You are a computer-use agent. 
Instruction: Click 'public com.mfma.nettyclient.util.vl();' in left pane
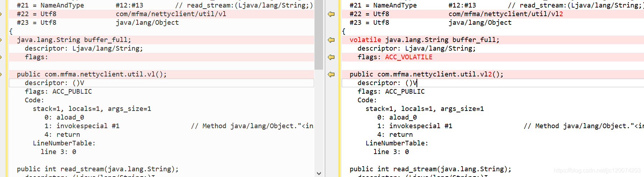point(92,74)
